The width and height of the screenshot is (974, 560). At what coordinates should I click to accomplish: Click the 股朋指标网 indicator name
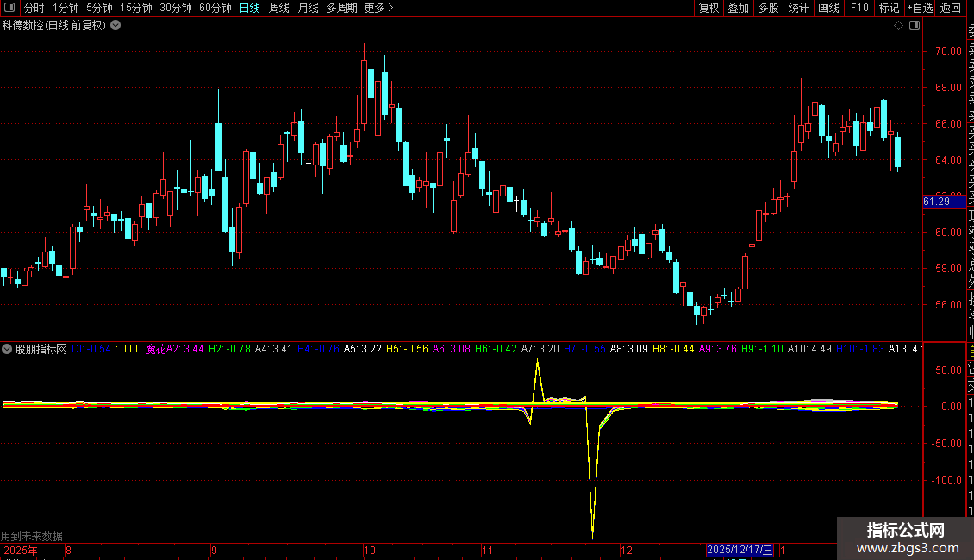pos(41,349)
